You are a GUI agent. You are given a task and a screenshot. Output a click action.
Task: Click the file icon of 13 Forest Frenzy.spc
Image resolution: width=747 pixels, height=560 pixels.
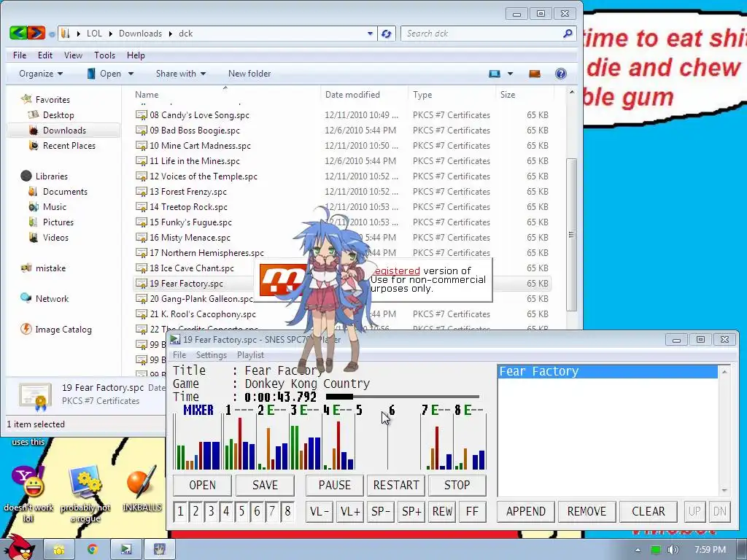coord(141,192)
